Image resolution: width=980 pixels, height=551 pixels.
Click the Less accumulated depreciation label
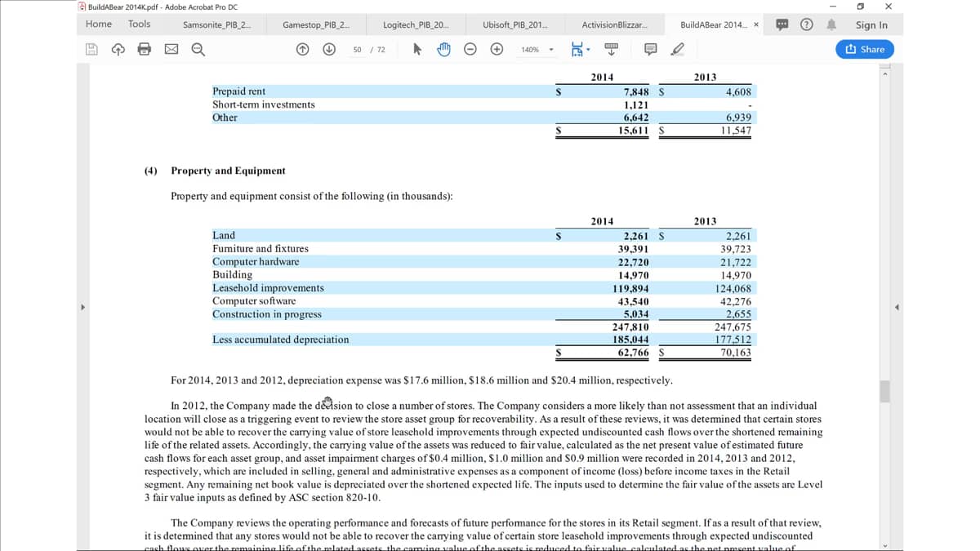point(281,340)
